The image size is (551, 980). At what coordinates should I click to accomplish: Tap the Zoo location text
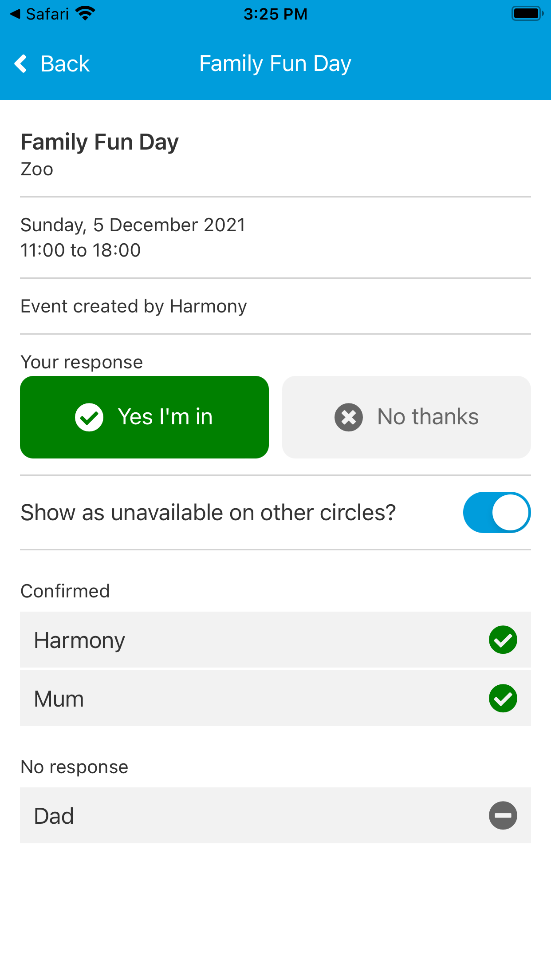click(x=37, y=169)
